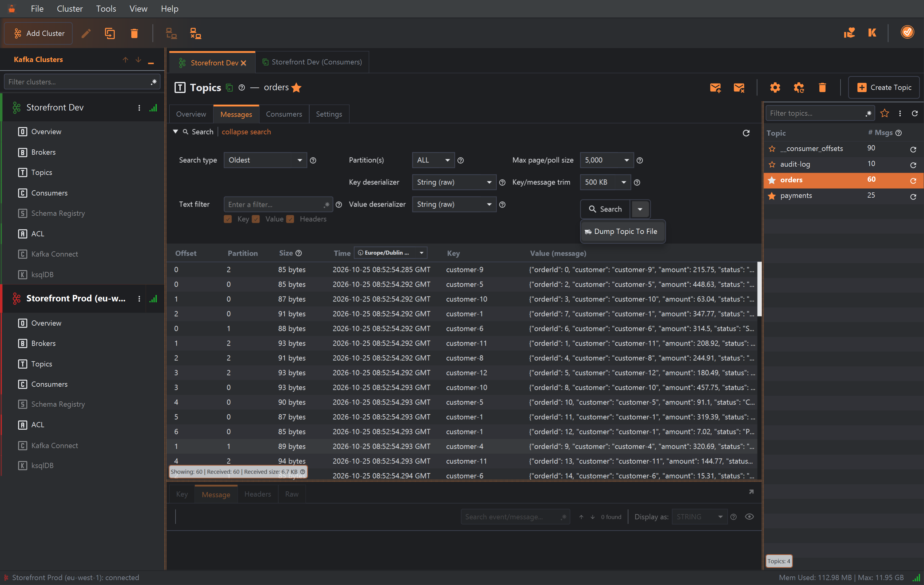The height and width of the screenshot is (585, 924).
Task: Open the Max page/poll size dropdown
Action: click(607, 160)
